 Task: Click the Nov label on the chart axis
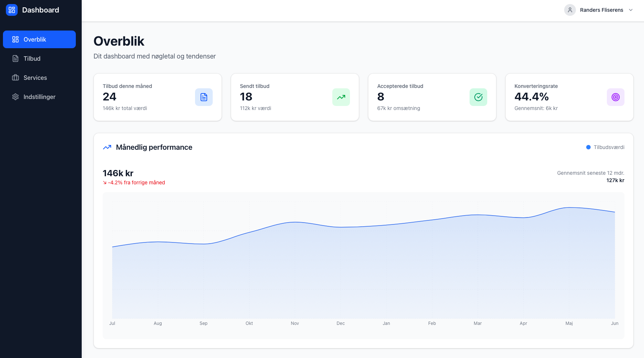tap(295, 323)
